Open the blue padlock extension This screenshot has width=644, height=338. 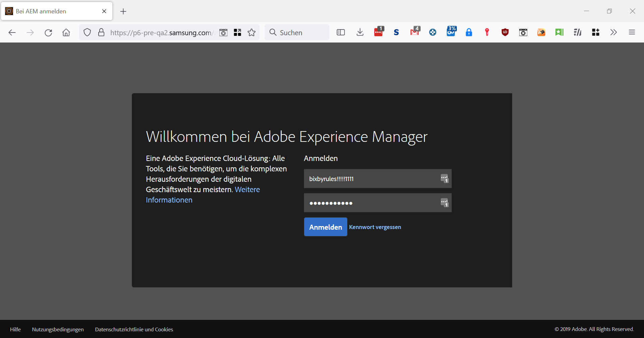tap(469, 33)
